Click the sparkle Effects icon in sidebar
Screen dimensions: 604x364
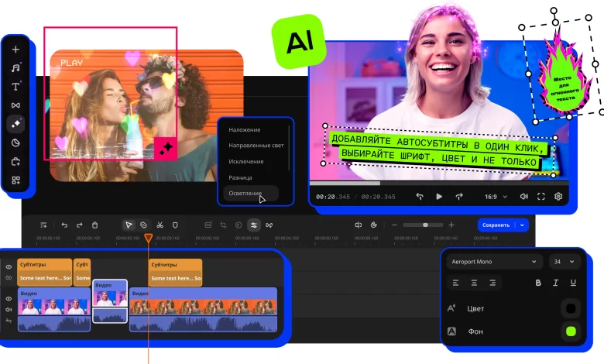click(x=15, y=123)
